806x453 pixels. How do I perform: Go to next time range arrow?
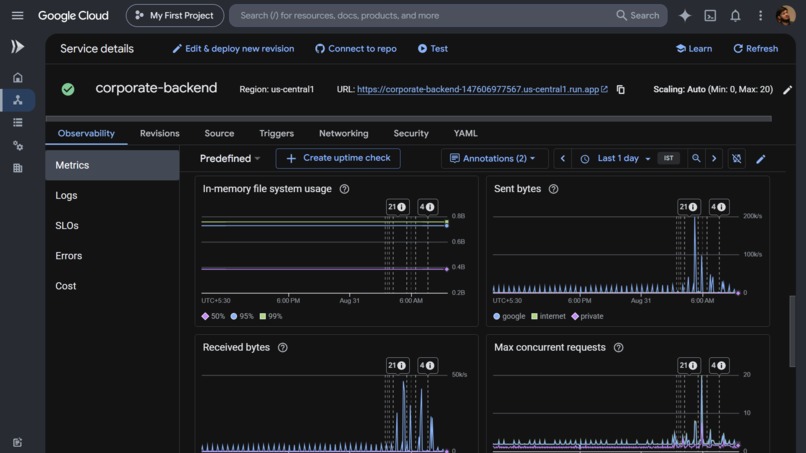pos(713,158)
